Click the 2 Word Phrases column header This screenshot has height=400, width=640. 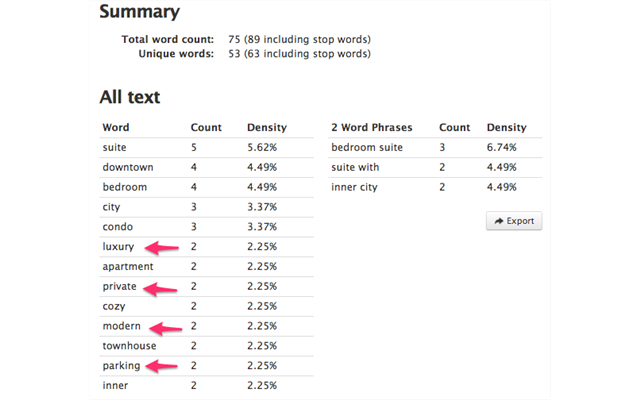pos(371,128)
